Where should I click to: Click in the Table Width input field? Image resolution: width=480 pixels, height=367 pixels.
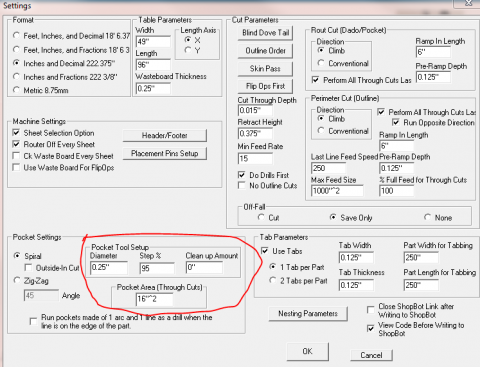(153, 42)
